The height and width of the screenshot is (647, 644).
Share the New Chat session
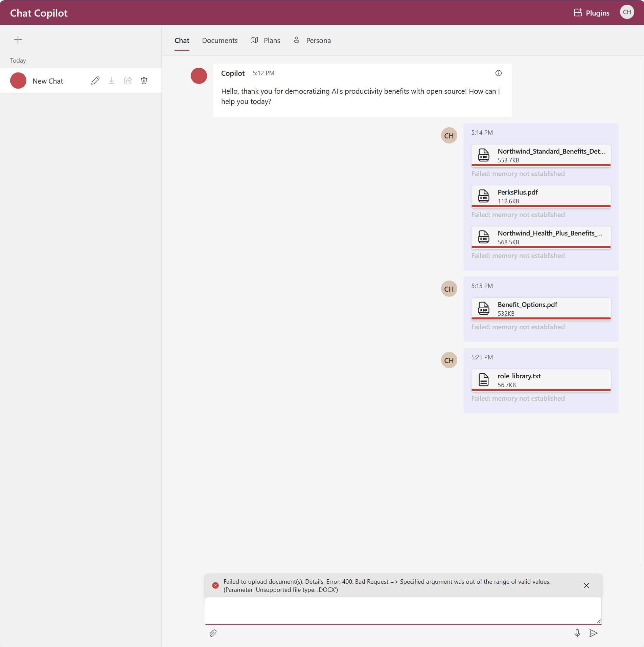click(x=128, y=81)
